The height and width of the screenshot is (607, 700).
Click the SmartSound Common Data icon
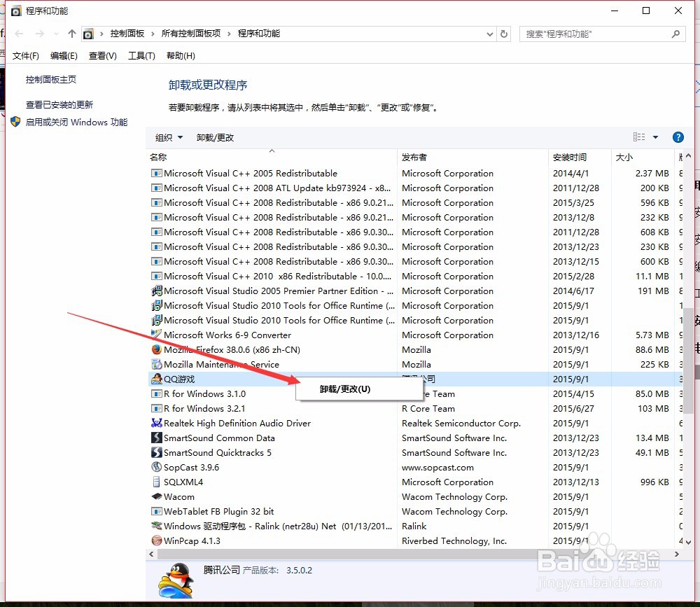(x=156, y=438)
